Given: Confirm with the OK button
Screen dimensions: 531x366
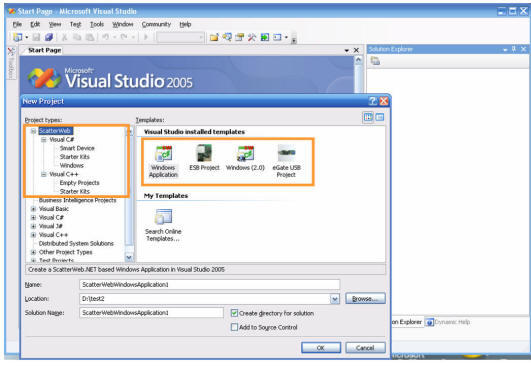Looking at the screenshot, I should click(321, 348).
